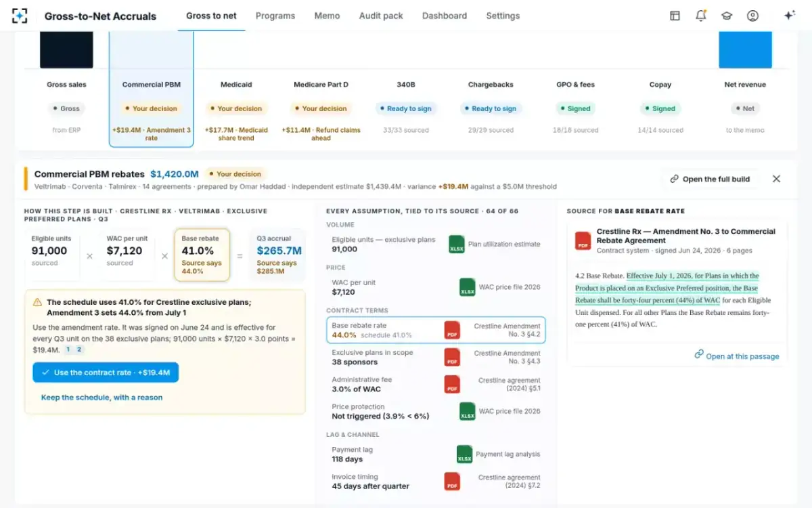The height and width of the screenshot is (508, 812).
Task: Select the WAC per unit $7,120 card
Action: click(127, 255)
